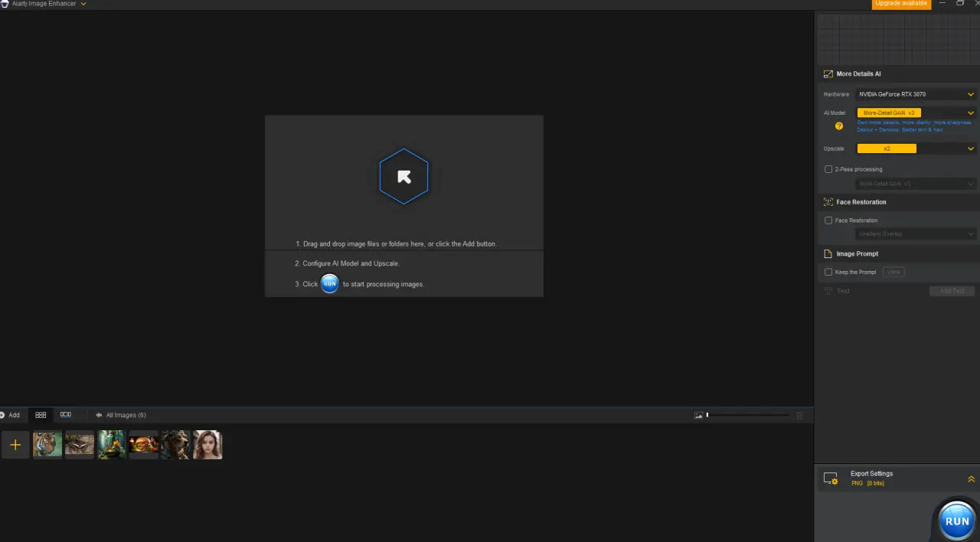Click the Face Restoration heading text

[x=861, y=202]
